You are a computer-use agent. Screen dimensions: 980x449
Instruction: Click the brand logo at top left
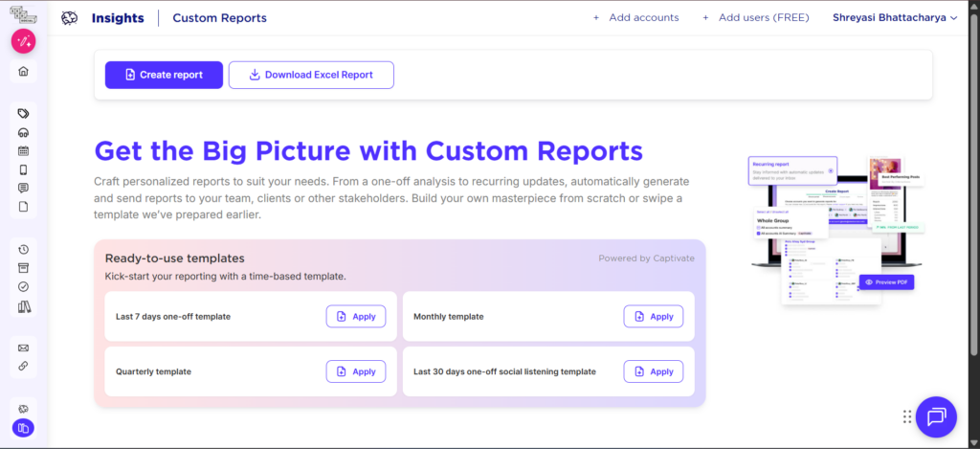(x=23, y=13)
